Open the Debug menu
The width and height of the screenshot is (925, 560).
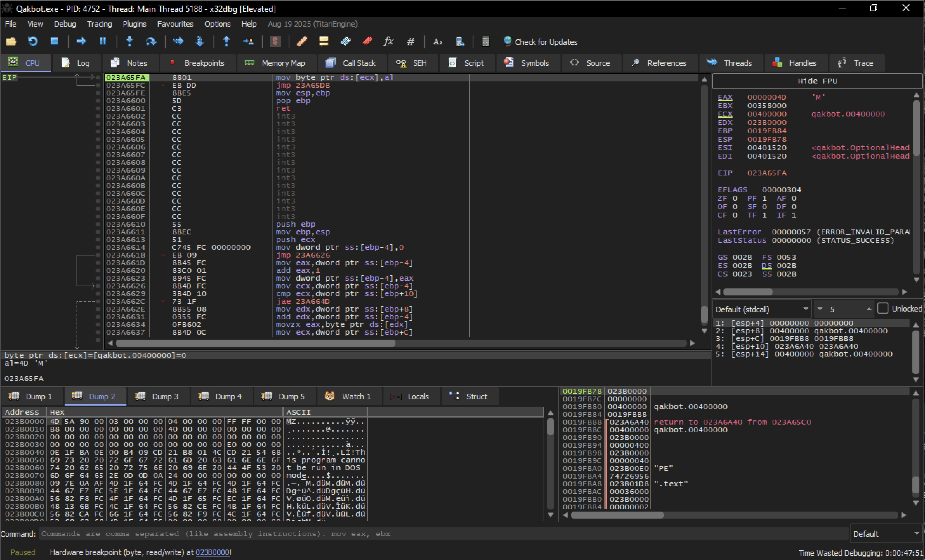pyautogui.click(x=65, y=24)
